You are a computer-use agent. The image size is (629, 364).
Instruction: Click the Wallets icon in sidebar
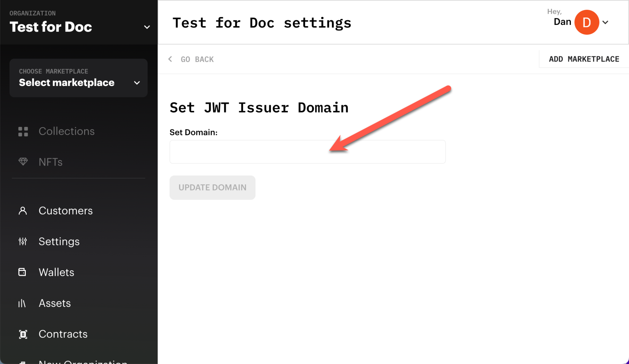coord(22,272)
